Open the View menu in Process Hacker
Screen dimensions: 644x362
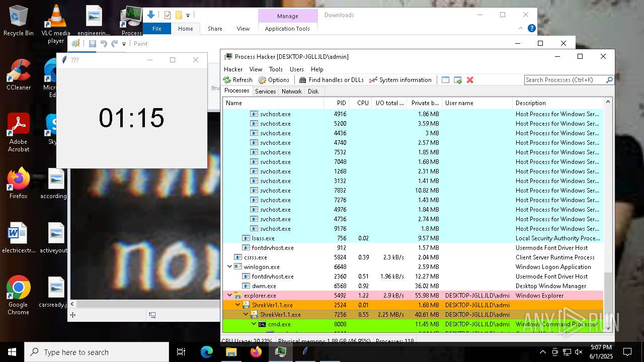(256, 69)
